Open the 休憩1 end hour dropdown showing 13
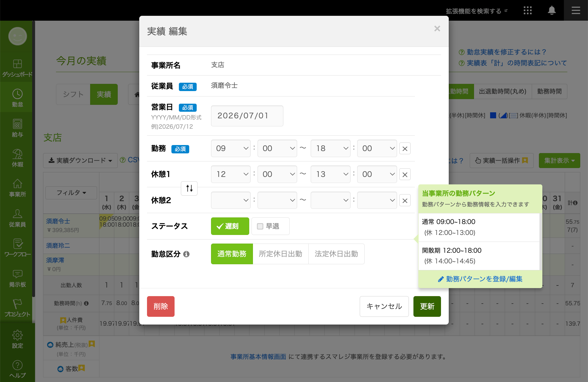 click(330, 174)
